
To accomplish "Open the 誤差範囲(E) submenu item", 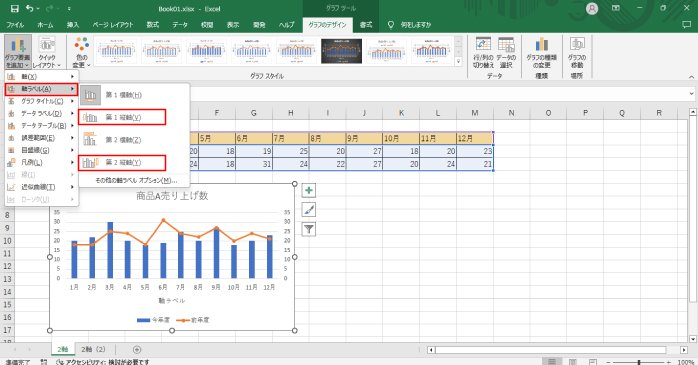I will pyautogui.click(x=41, y=138).
